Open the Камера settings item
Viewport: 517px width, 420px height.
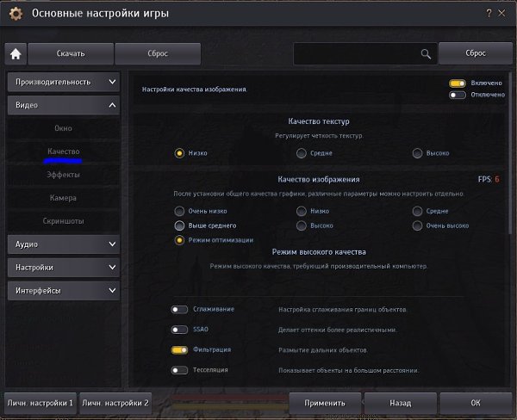click(x=63, y=198)
